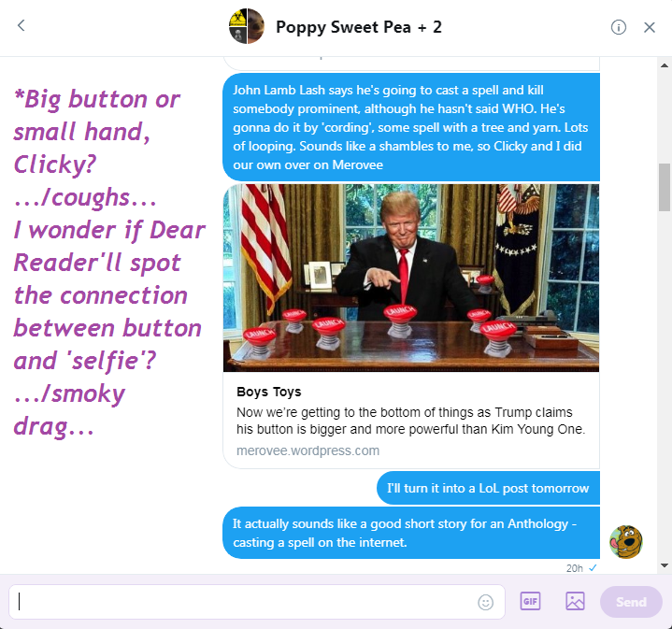The width and height of the screenshot is (672, 629).
Task: Click the Scooby-Doo sender avatar
Action: click(x=625, y=542)
